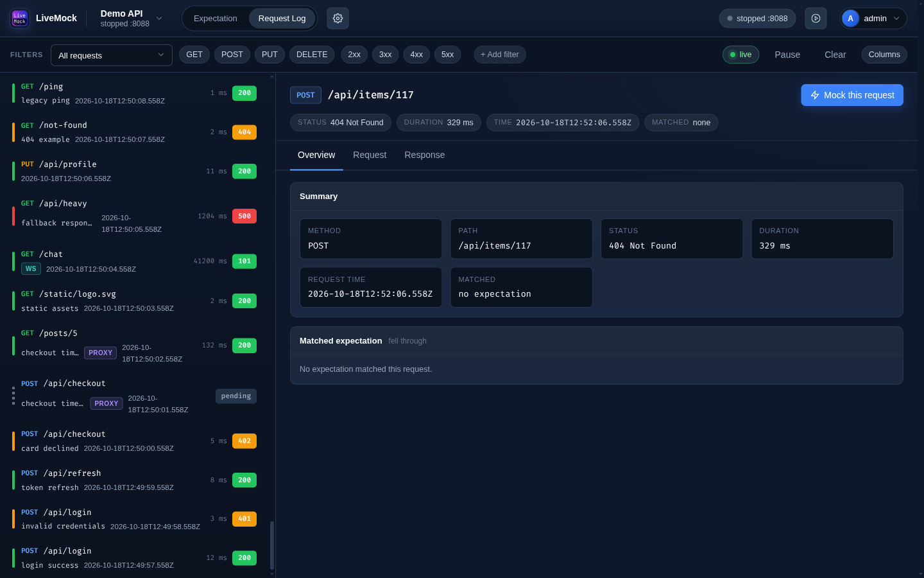Select the GET /chat request row
This screenshot has width=924, height=578.
135,261
